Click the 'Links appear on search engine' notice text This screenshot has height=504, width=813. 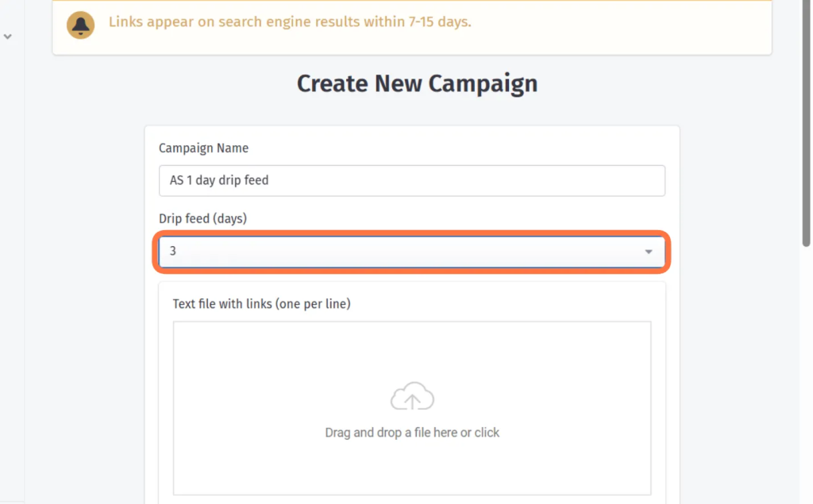pos(290,21)
